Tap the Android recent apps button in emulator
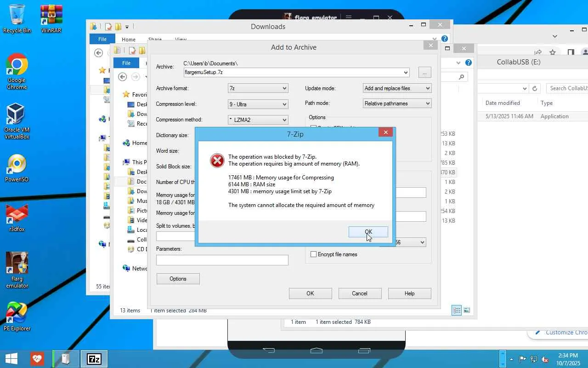This screenshot has width=588, height=368. pyautogui.click(x=364, y=351)
